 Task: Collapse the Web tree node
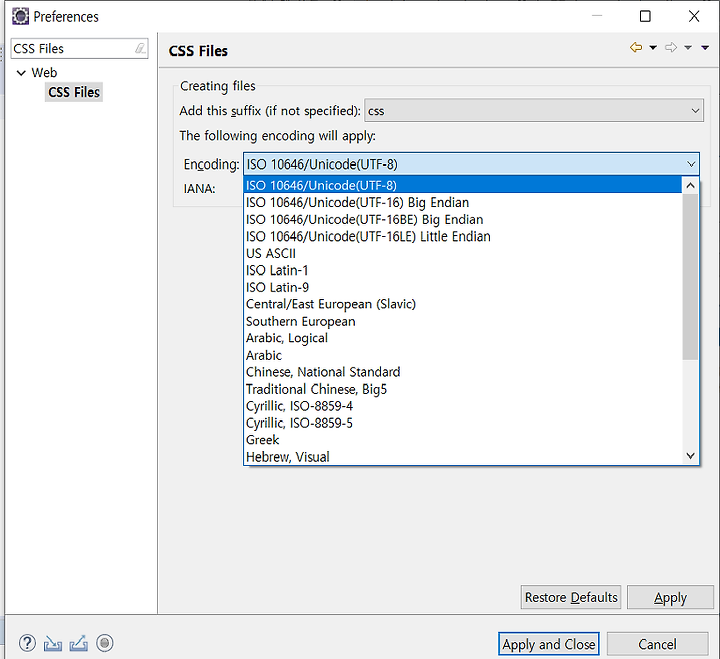point(21,73)
